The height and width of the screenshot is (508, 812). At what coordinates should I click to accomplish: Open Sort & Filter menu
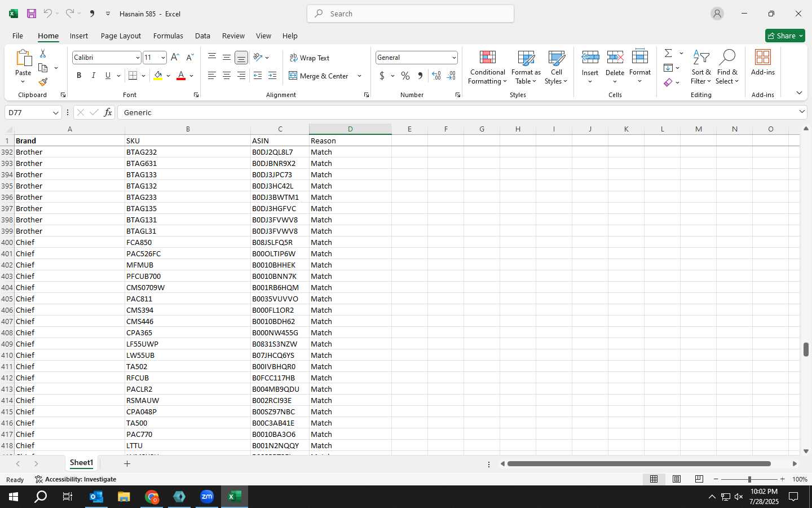701,68
